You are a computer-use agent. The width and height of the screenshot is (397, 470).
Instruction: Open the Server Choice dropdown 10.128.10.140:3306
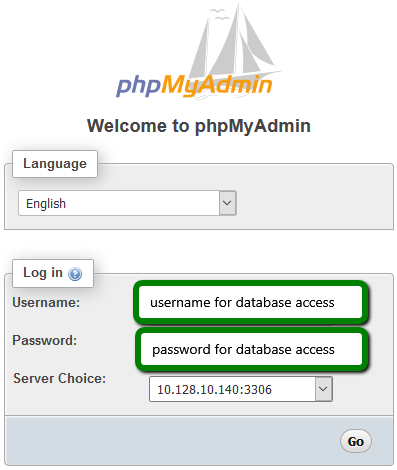point(241,389)
